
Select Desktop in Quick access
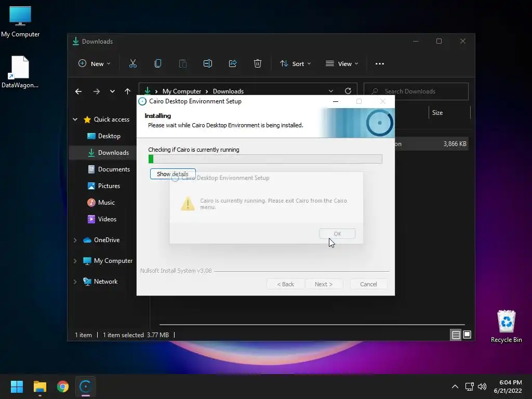coord(104,136)
